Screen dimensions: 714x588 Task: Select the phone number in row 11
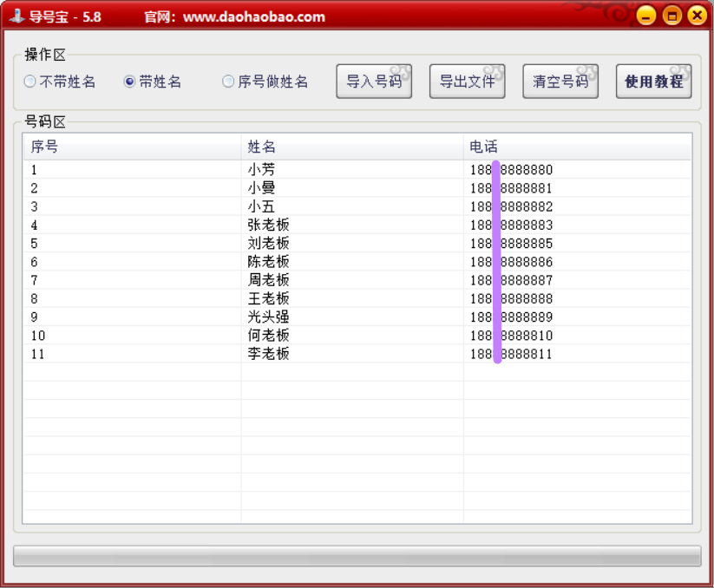pyautogui.click(x=511, y=354)
